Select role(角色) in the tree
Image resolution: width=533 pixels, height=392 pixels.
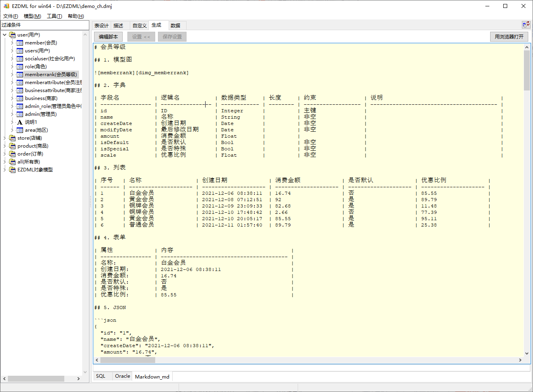pos(36,67)
